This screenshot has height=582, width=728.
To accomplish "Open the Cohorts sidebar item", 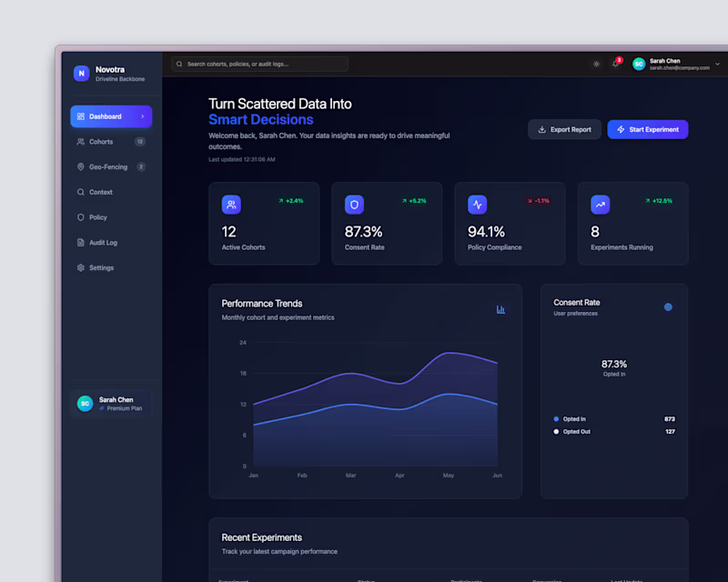I will click(111, 142).
